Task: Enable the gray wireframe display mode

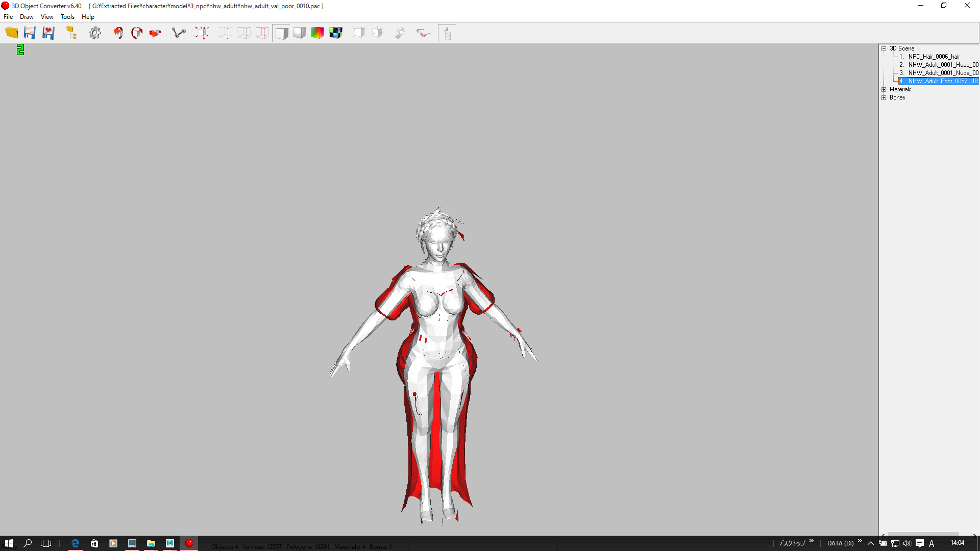Action: (244, 33)
